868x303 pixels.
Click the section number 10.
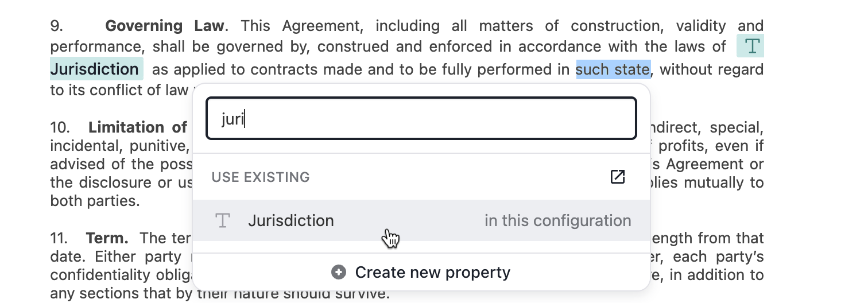point(60,127)
